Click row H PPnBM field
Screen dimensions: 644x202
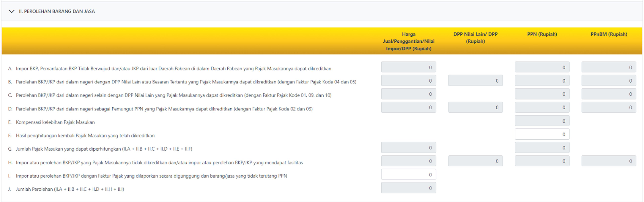tap(609, 161)
